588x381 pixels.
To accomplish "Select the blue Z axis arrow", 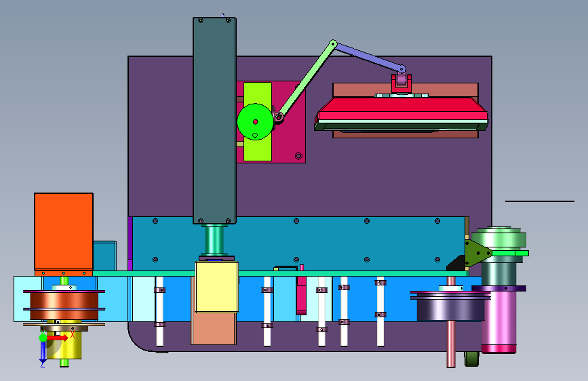I will point(43,352).
